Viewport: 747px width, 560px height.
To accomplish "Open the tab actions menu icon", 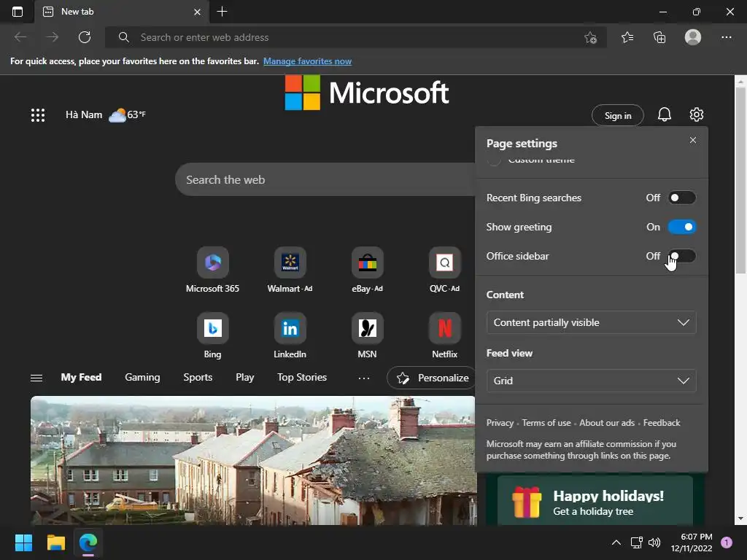I will click(18, 12).
